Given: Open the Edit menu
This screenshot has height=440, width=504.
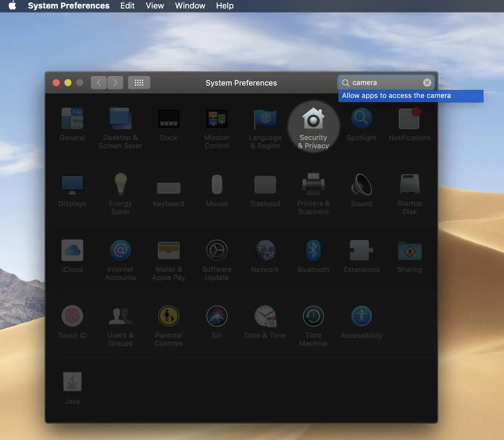Looking at the screenshot, I should (x=127, y=6).
